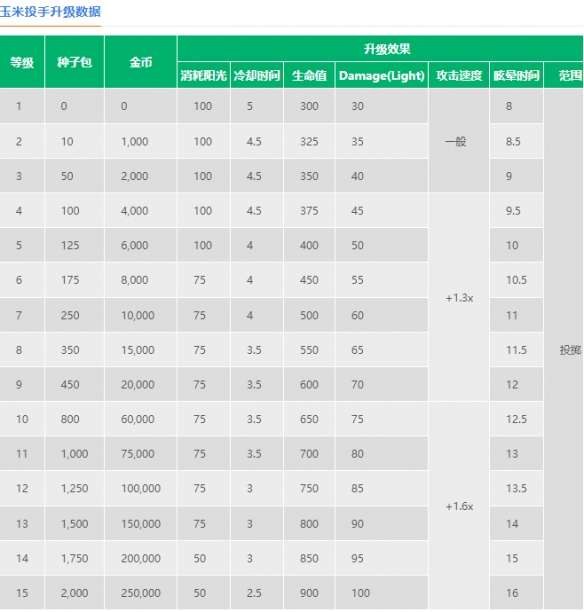Click health value 650
The height and width of the screenshot is (612, 584).
pyautogui.click(x=309, y=419)
